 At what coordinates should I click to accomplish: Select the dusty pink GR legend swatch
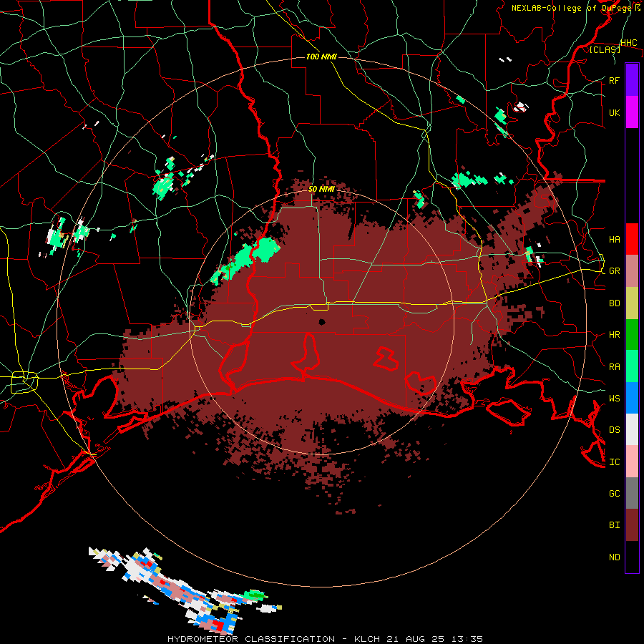632,270
